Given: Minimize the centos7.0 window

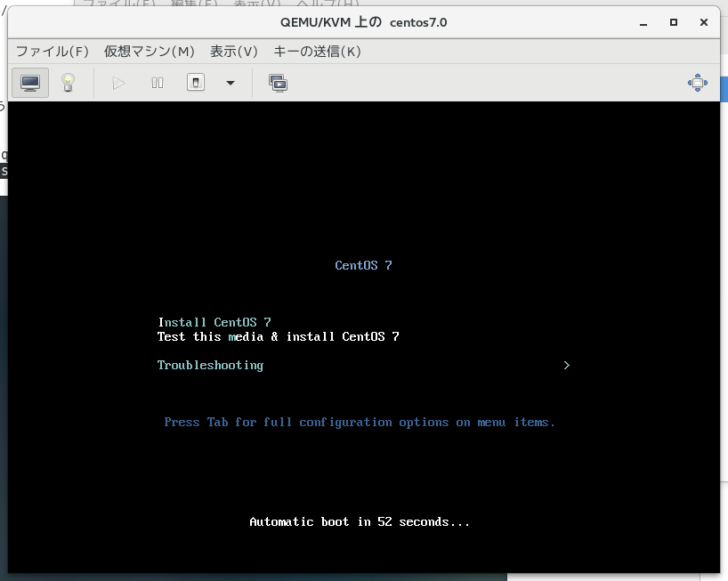Looking at the screenshot, I should point(643,22).
